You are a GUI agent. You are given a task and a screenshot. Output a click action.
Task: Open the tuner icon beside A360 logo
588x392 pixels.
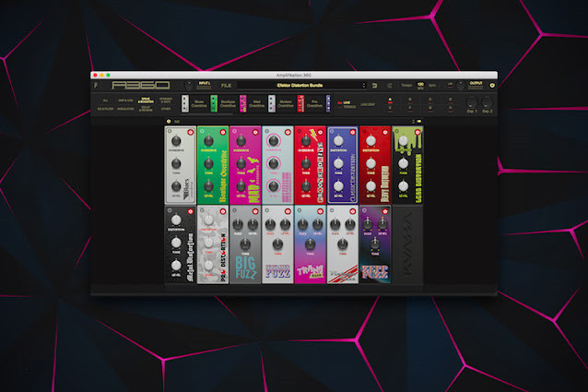coord(96,86)
